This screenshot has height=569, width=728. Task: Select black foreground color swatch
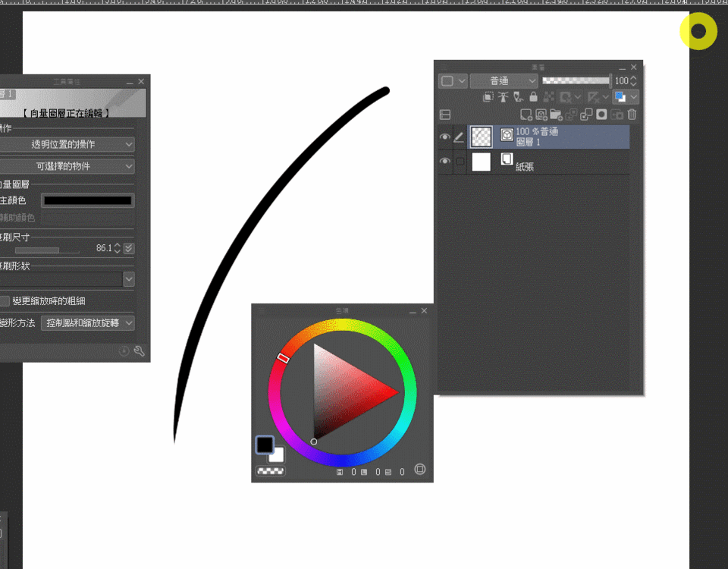[x=265, y=445]
